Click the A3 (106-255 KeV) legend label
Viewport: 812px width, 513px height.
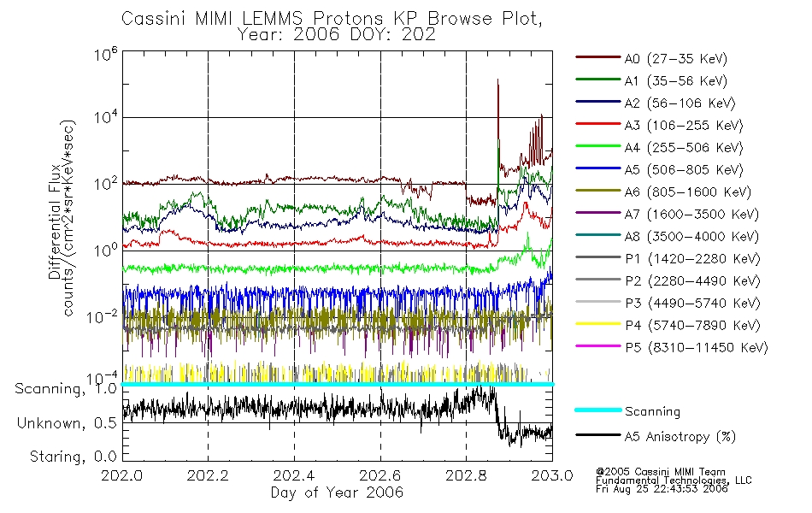(684, 126)
